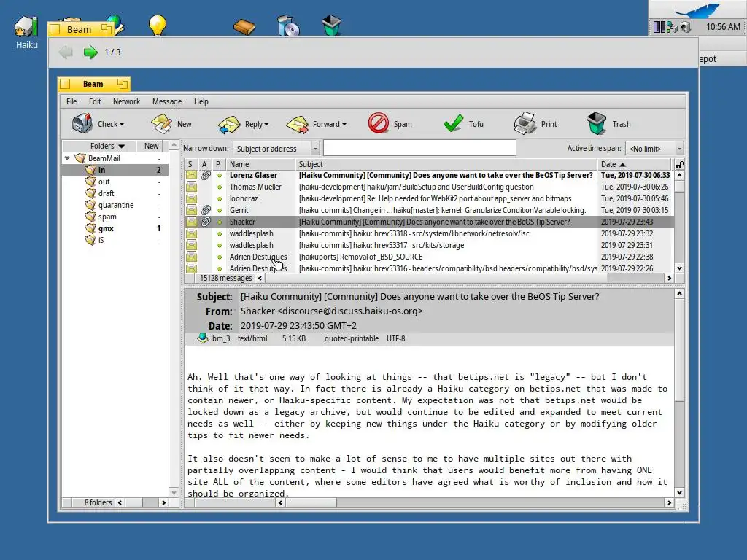Open the Network menu

click(126, 101)
